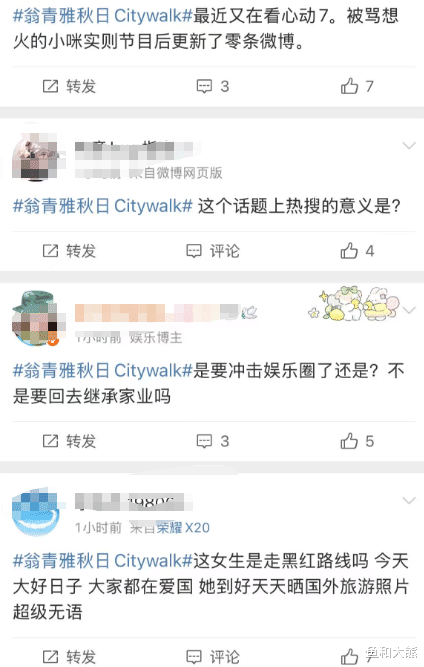Open hashtag link in the 黑红路线 post
Image resolution: width=424 pixels, height=667 pixels.
103,561
